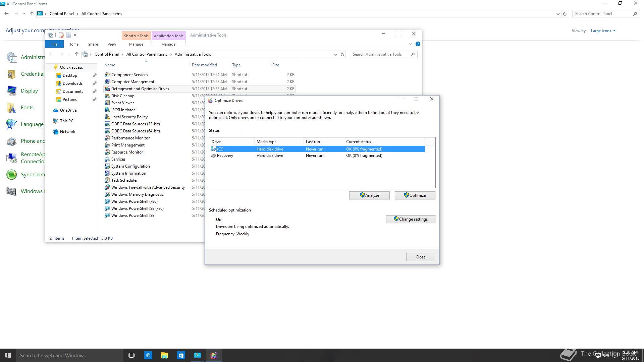The width and height of the screenshot is (644, 362).
Task: Switch to the View ribbon tab
Action: point(112,44)
